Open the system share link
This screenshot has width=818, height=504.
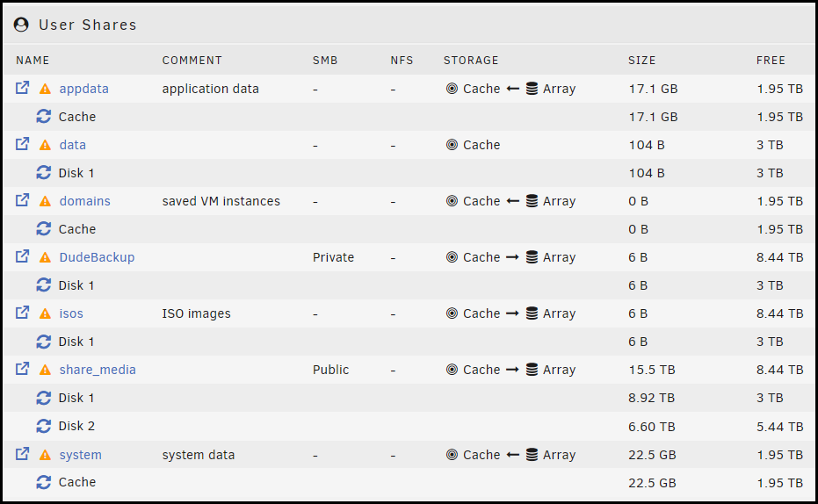tap(80, 455)
